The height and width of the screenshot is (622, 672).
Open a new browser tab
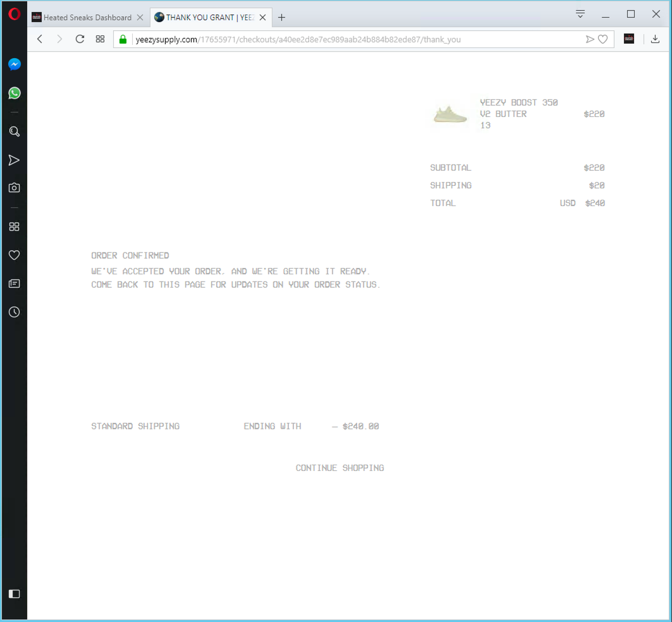tap(281, 17)
